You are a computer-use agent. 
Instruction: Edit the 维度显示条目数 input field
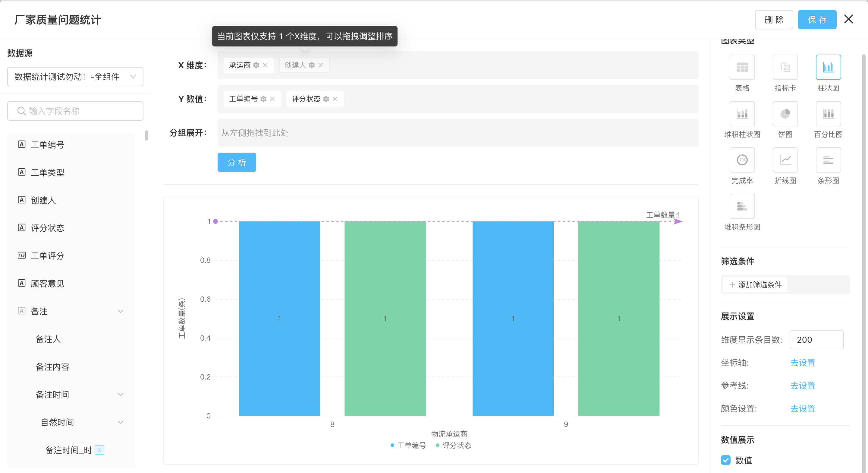click(x=816, y=340)
